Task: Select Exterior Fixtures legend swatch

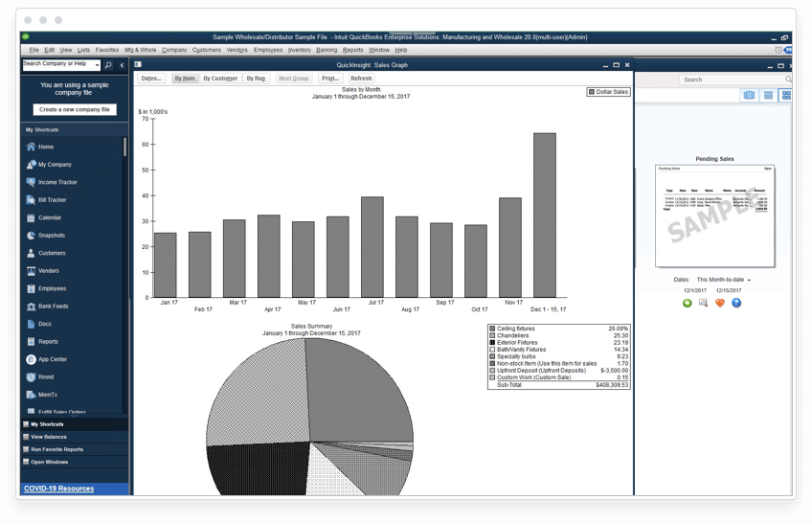Action: [x=492, y=342]
